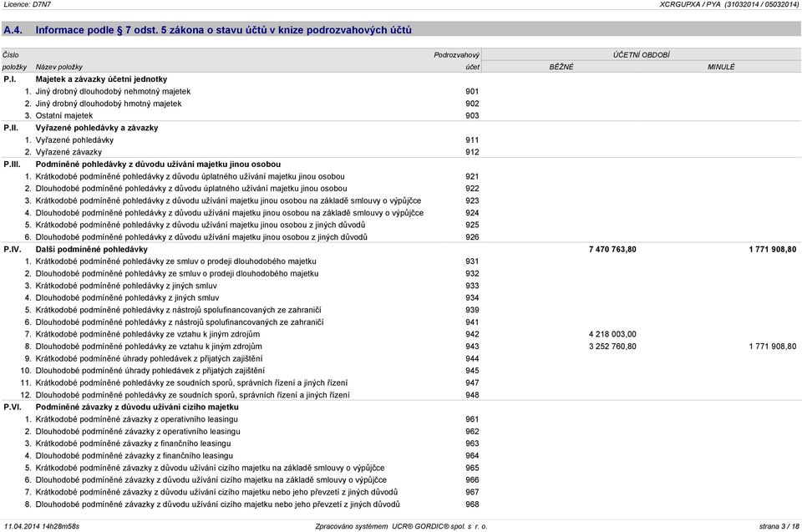Click 'Podmíněné pohledávky z důvodu užívání majetku jinou osobou' heading
The height and width of the screenshot is (532, 802).
158,165
